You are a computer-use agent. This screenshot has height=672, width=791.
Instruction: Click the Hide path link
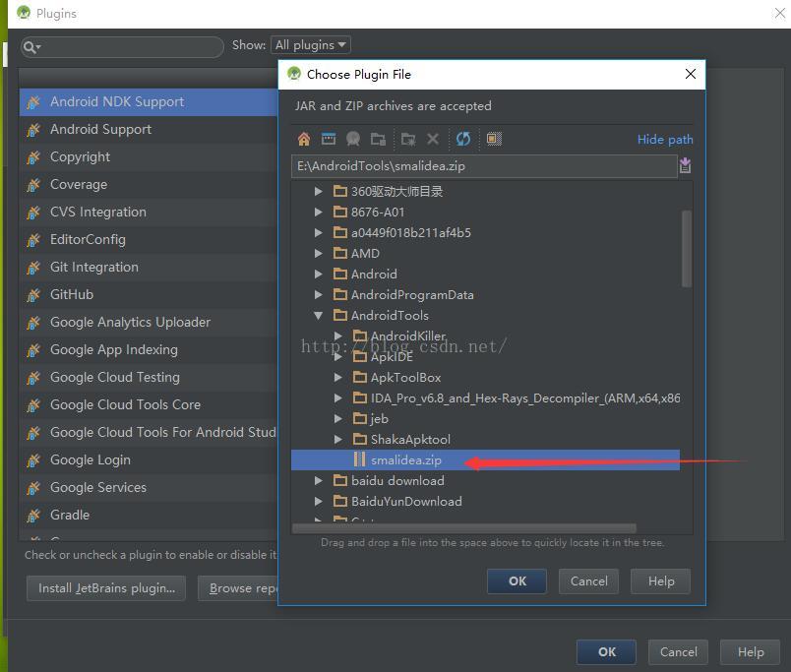click(665, 140)
